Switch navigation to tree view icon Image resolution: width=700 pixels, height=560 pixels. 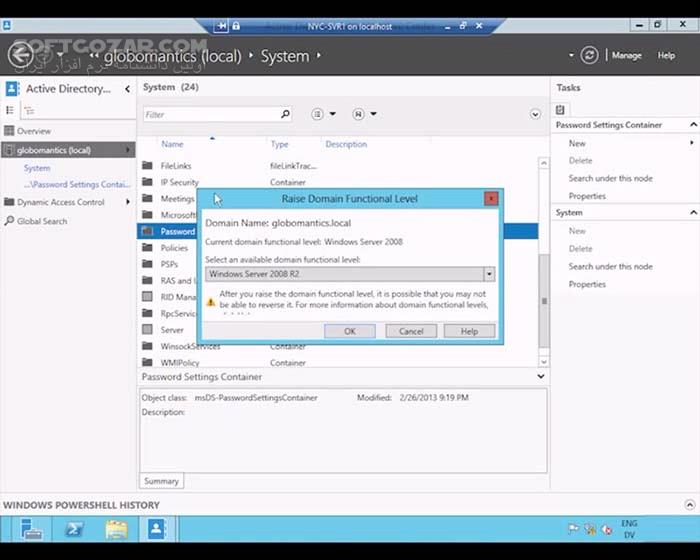[29, 110]
